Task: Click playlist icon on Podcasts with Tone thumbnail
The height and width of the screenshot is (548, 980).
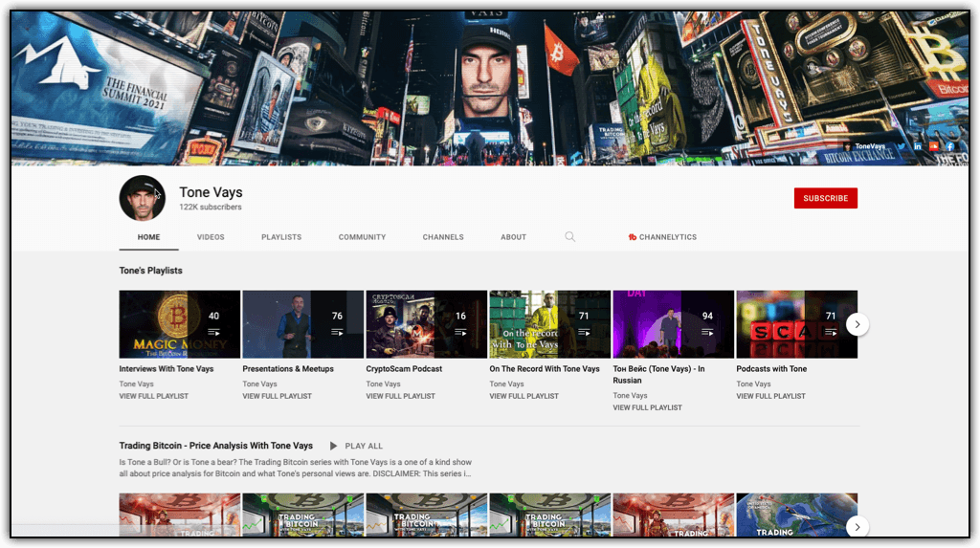Action: tap(831, 333)
